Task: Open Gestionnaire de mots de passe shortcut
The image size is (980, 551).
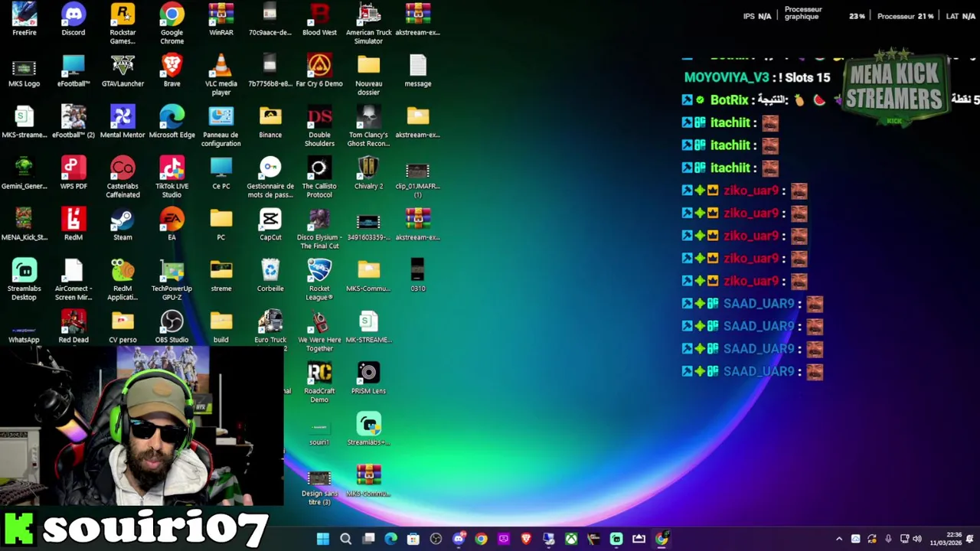Action: (270, 177)
